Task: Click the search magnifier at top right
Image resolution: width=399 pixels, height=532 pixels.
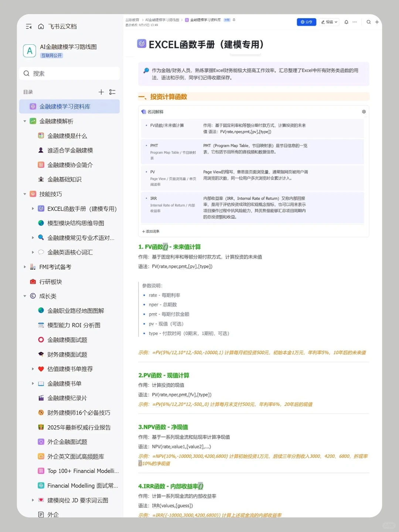Action: pyautogui.click(x=368, y=22)
